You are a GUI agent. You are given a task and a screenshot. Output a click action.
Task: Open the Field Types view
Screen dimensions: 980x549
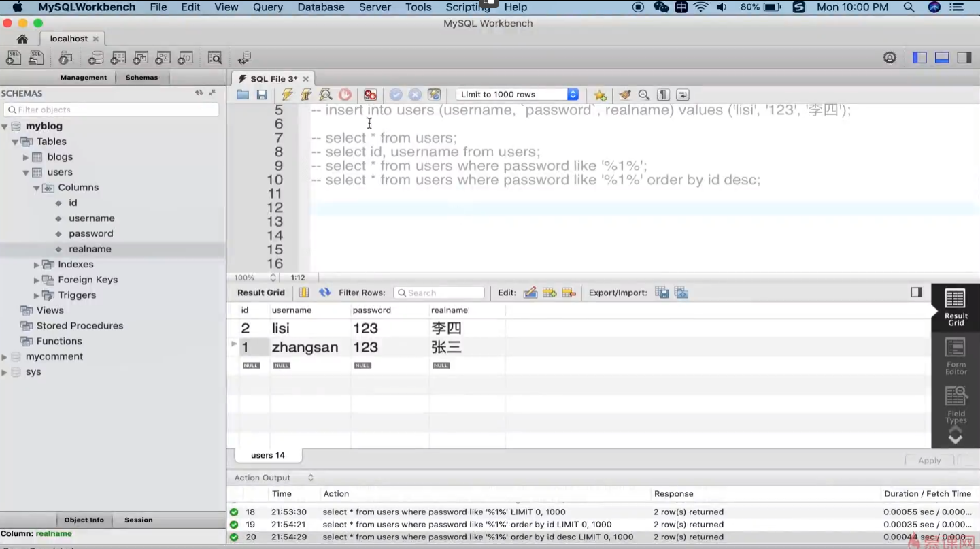point(956,405)
